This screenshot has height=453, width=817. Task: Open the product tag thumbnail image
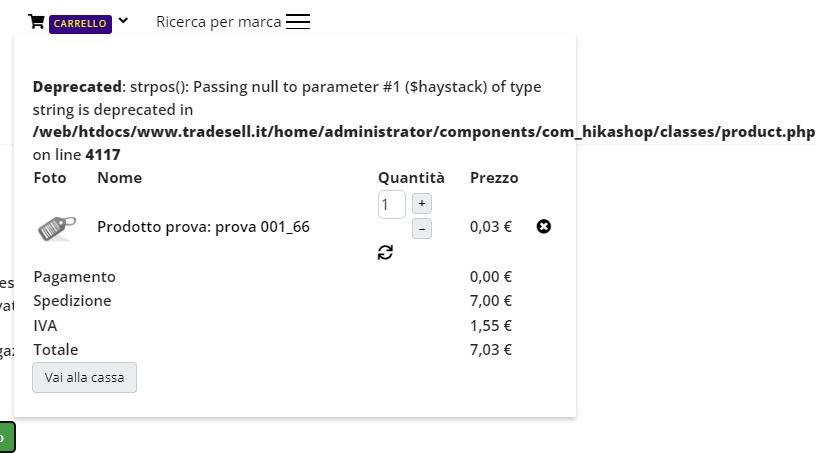click(x=57, y=228)
